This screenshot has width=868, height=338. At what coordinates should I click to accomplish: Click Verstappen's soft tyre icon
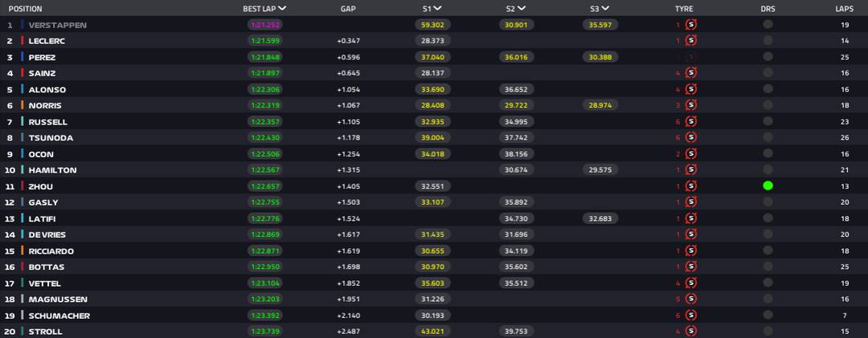pos(691,24)
